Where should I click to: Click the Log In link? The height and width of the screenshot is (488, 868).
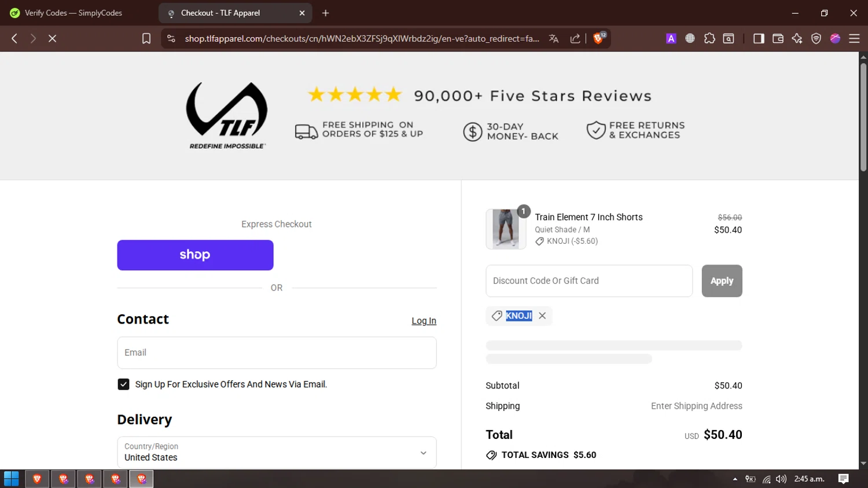pyautogui.click(x=424, y=321)
